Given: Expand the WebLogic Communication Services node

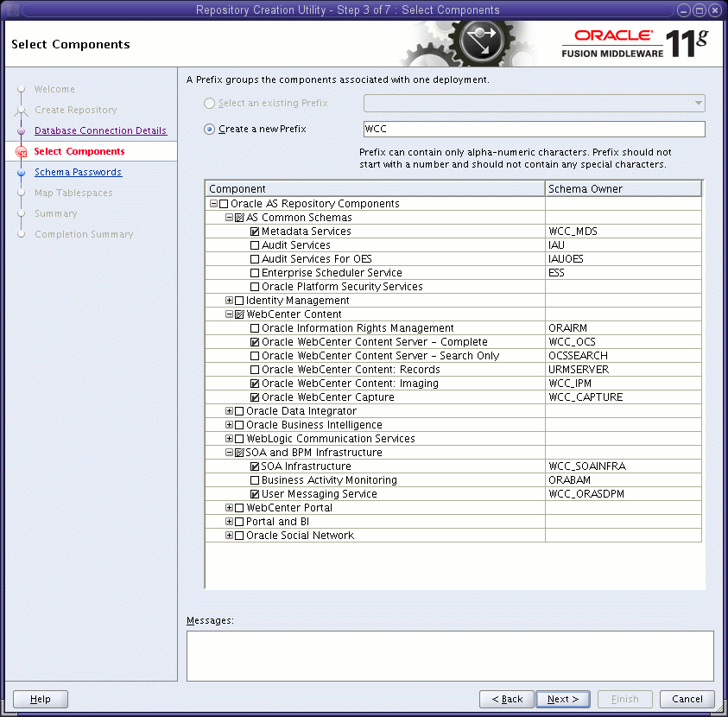Looking at the screenshot, I should (x=229, y=438).
